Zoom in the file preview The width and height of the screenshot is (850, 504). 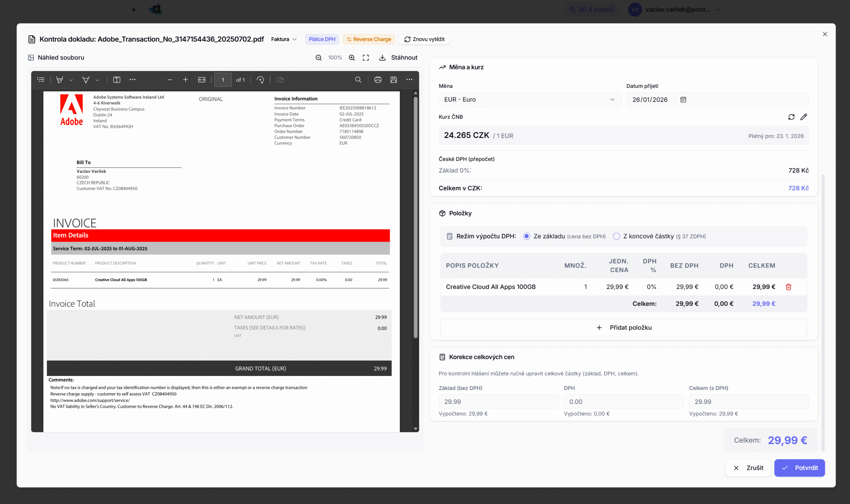352,58
